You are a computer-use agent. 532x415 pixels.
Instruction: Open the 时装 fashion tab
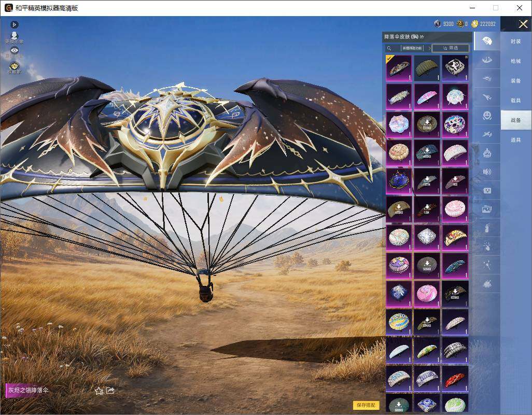[x=516, y=41]
